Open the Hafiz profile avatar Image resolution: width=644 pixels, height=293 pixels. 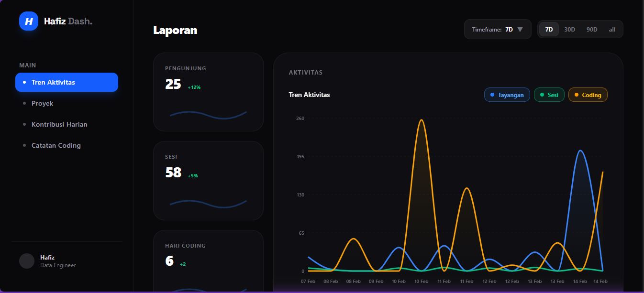click(x=27, y=260)
